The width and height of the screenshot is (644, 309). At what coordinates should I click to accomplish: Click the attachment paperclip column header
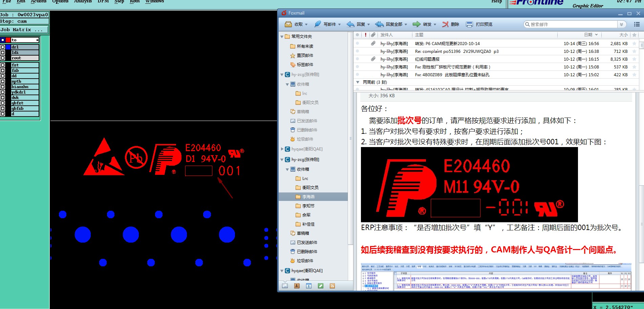pyautogui.click(x=373, y=35)
